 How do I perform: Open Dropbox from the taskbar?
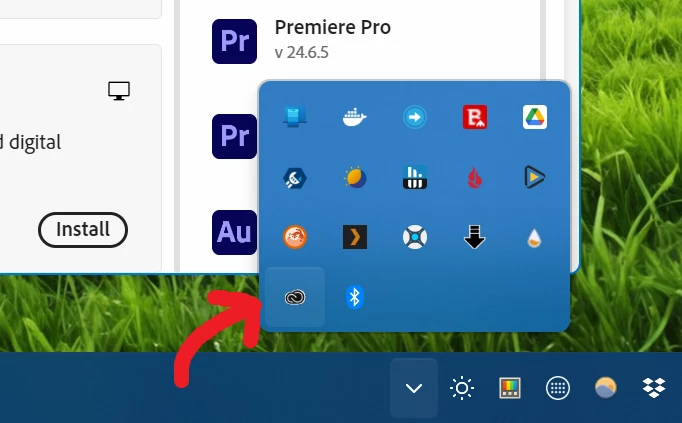click(x=654, y=388)
